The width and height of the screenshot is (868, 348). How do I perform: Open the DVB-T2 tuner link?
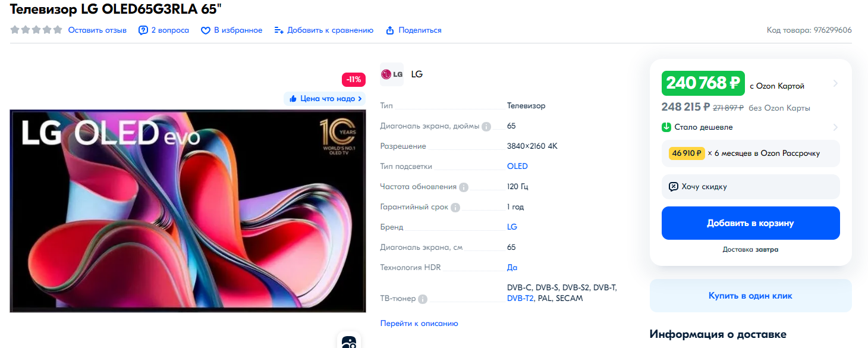point(520,299)
